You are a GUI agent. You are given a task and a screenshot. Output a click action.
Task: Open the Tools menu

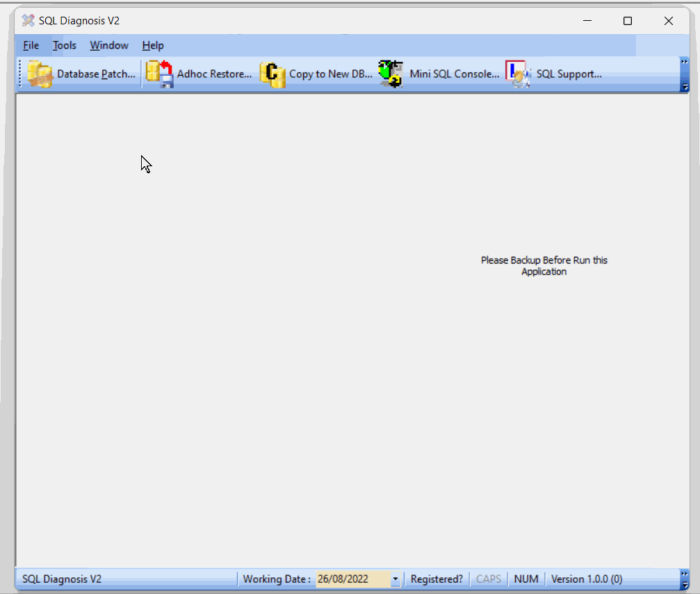tap(65, 45)
